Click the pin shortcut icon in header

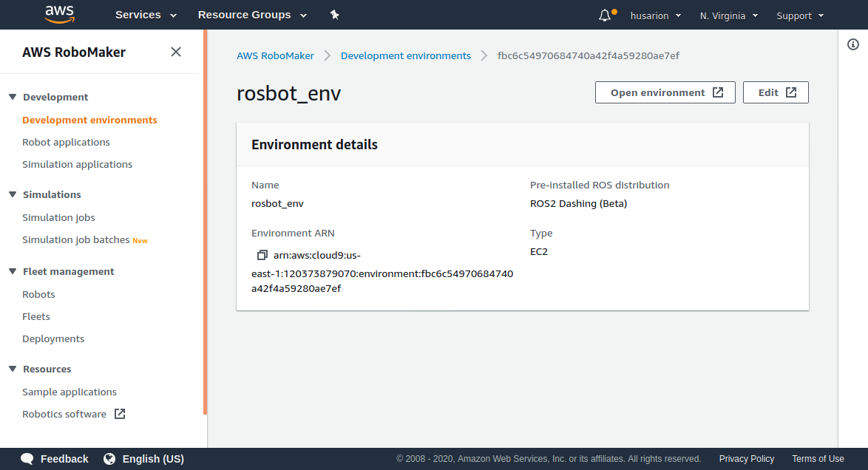334,15
